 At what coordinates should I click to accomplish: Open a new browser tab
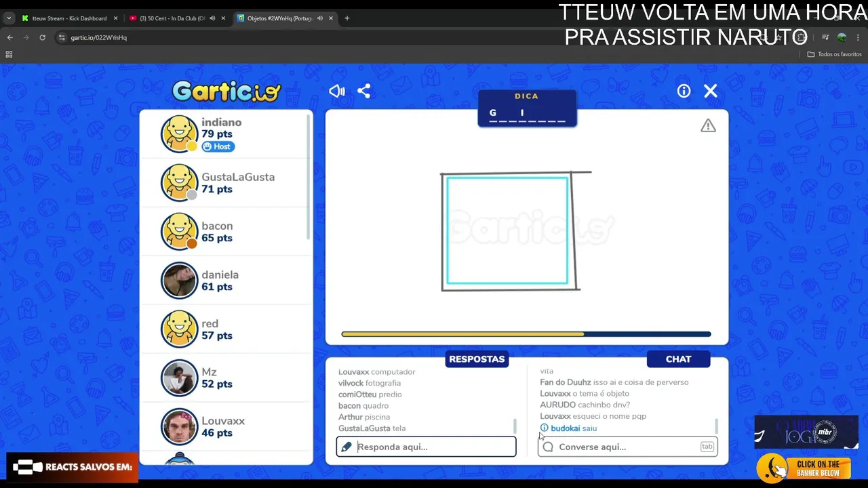point(347,18)
